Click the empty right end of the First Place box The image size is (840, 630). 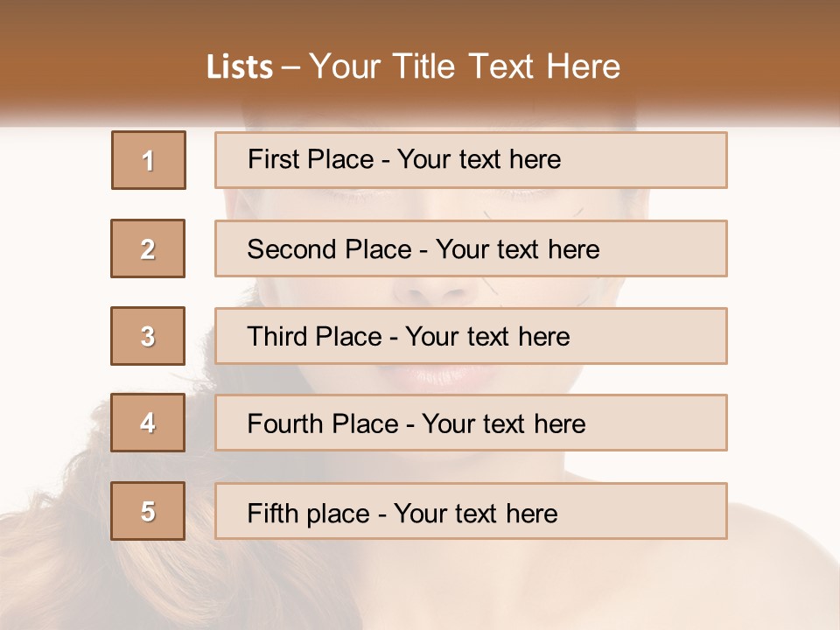coord(665,160)
